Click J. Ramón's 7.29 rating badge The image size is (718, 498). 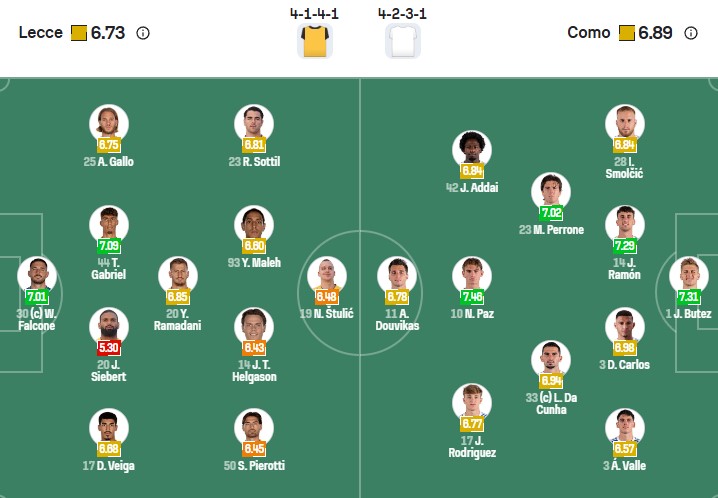coord(624,246)
